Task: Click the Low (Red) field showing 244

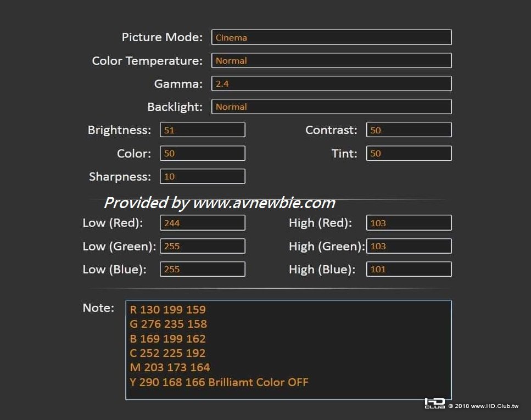Action: pos(203,223)
